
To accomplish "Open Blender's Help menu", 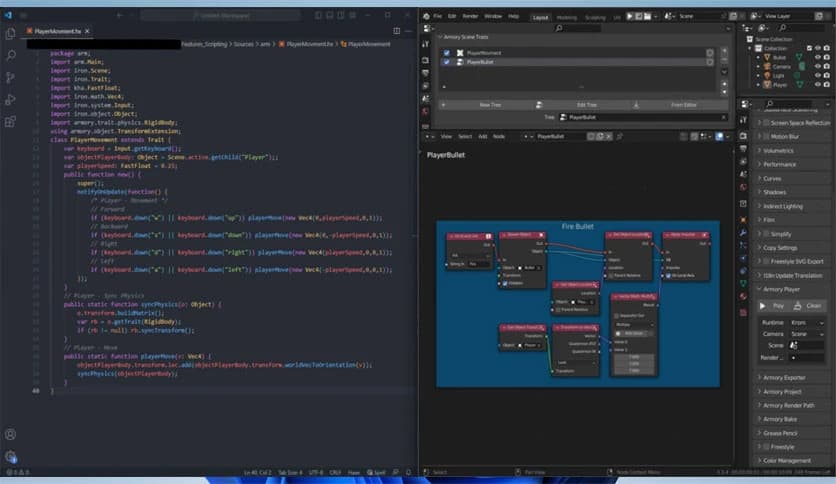I will [513, 17].
